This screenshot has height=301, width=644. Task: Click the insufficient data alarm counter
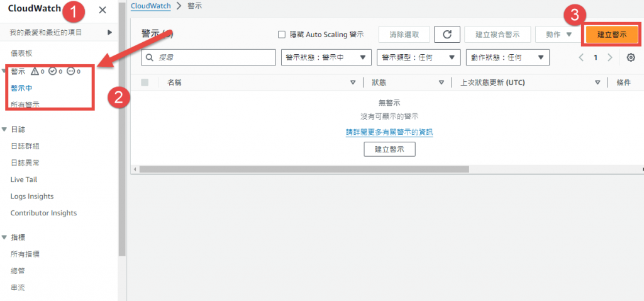coord(73,71)
